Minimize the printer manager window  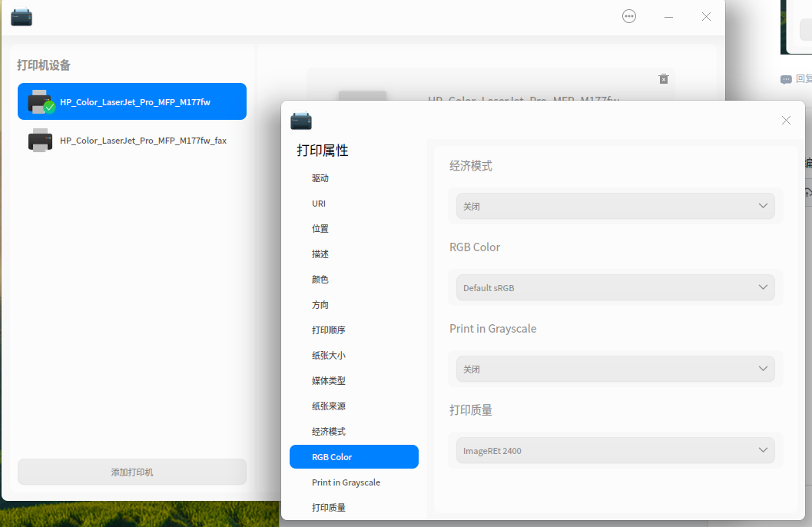[x=668, y=17]
